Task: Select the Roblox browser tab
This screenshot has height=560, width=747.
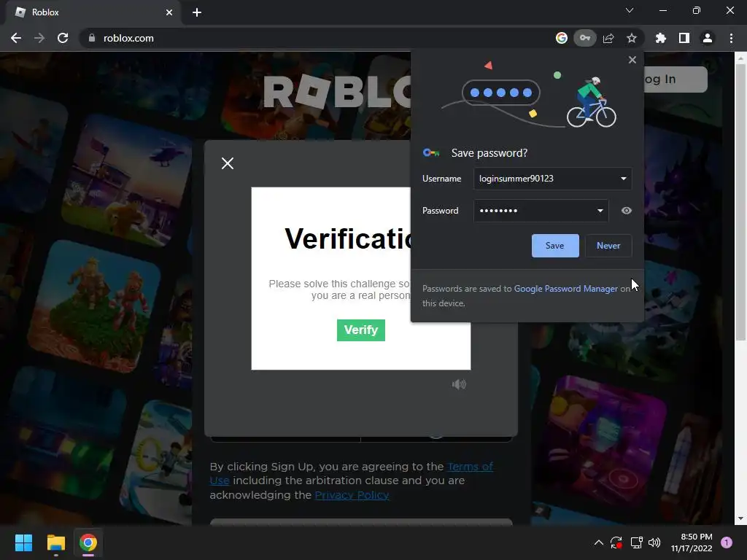Action: 93,12
